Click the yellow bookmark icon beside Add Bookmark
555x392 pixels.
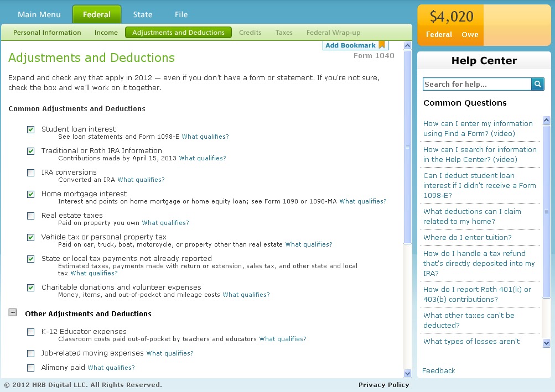(x=381, y=45)
